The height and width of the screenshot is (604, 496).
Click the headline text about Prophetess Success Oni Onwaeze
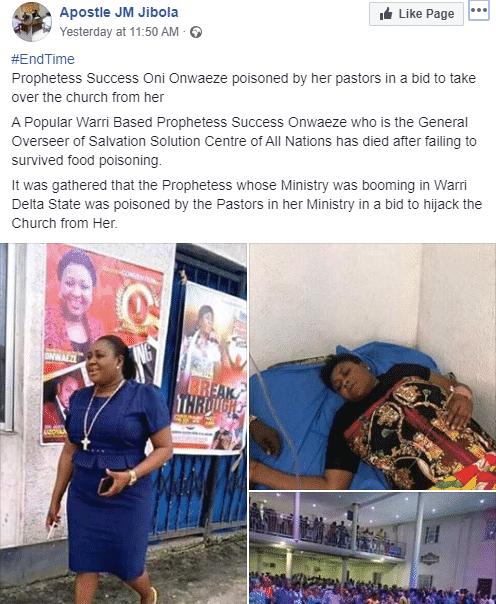tap(244, 88)
